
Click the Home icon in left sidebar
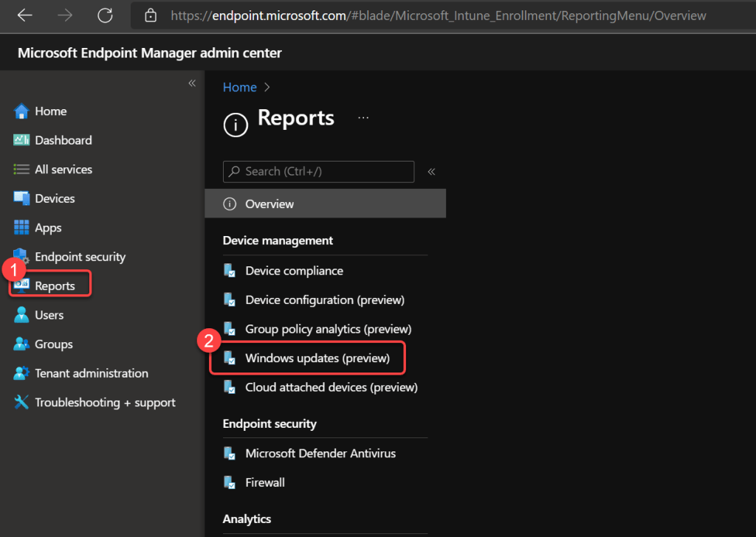(21, 111)
